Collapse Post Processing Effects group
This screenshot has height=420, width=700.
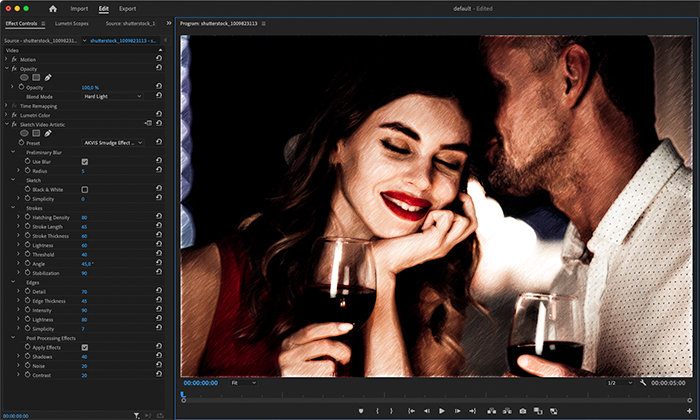12,337
